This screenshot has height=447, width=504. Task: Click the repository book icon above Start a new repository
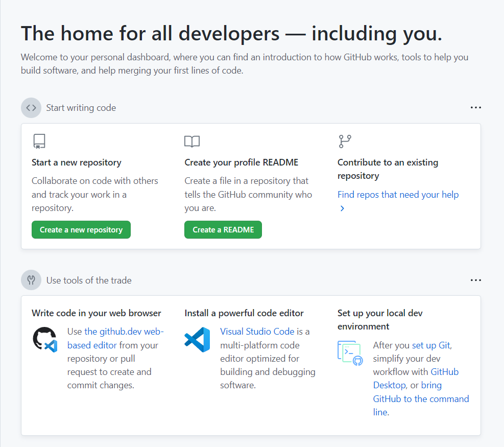point(39,142)
